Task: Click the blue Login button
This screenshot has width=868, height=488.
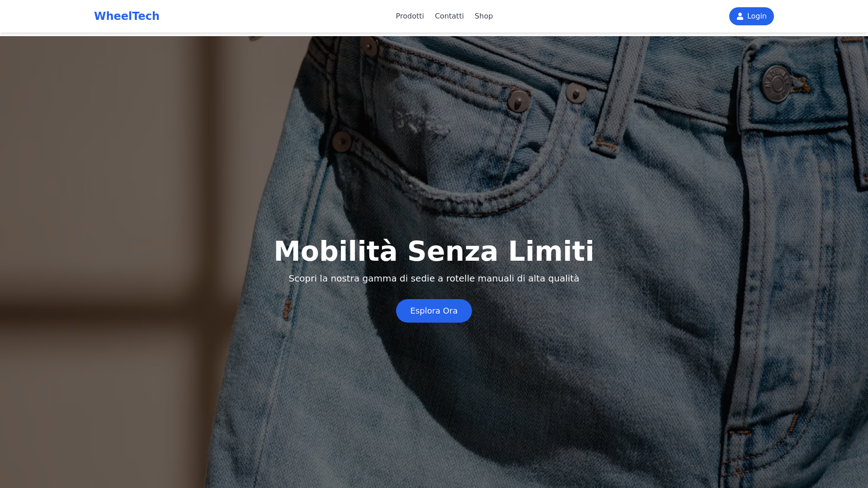Action: (x=751, y=16)
